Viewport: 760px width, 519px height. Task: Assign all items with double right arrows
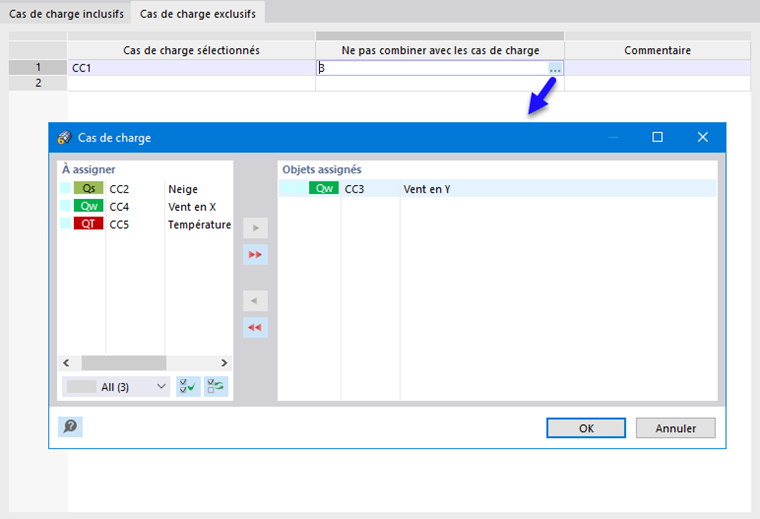pyautogui.click(x=255, y=254)
